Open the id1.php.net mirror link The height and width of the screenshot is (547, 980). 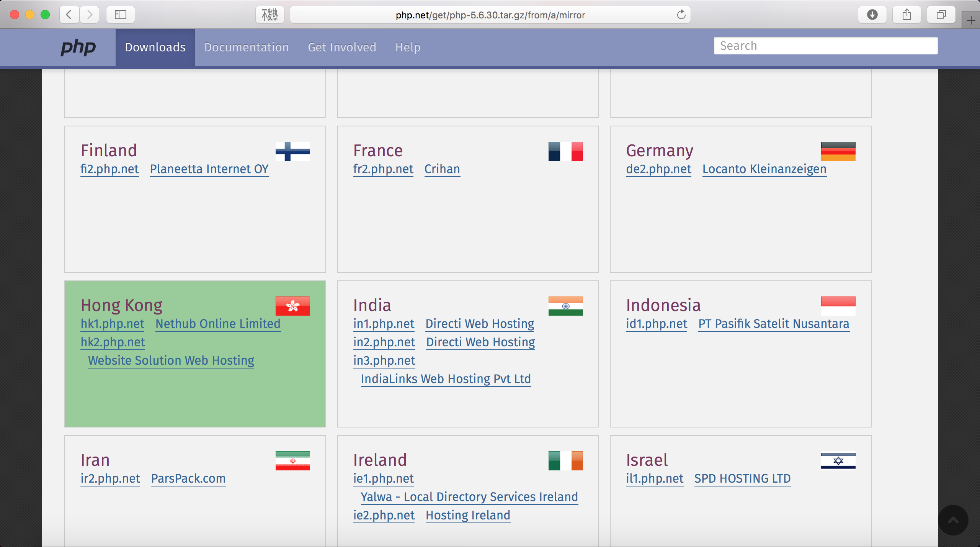coord(657,324)
